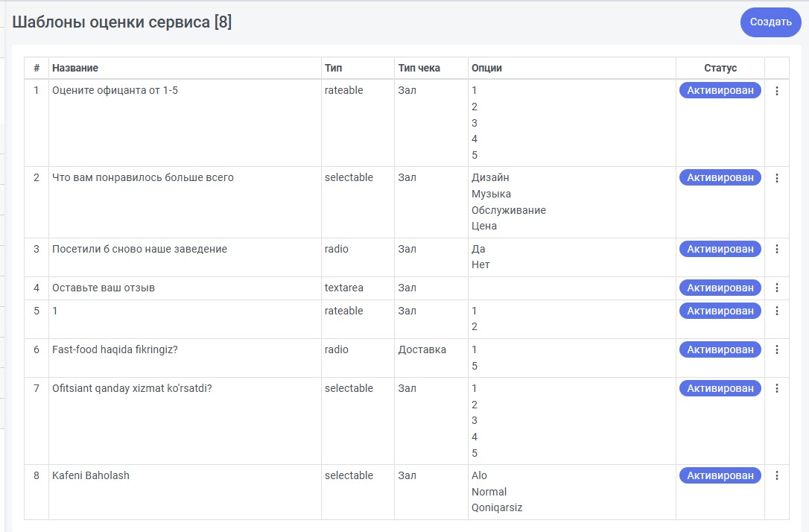
Task: Open the three-dot menu for row 1
Action: pyautogui.click(x=776, y=91)
